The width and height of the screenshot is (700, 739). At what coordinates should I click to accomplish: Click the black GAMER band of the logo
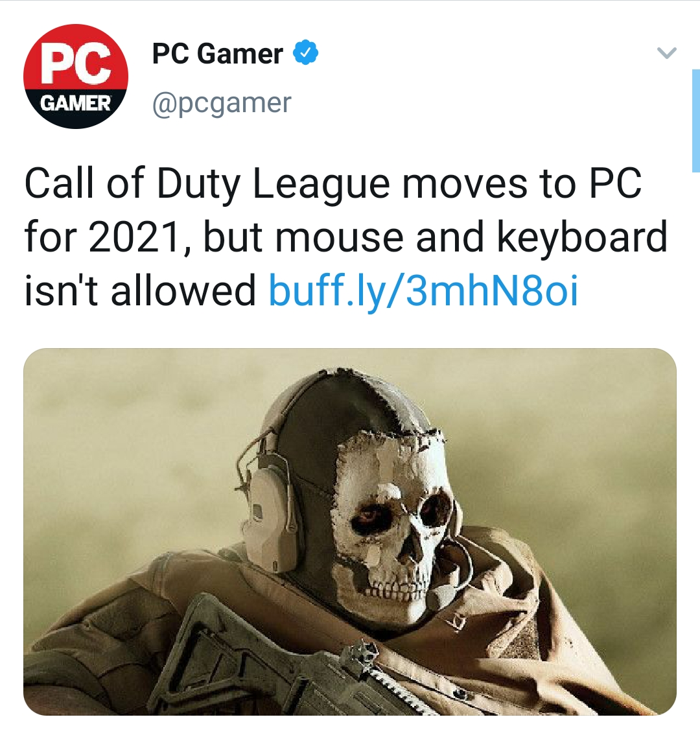76,108
